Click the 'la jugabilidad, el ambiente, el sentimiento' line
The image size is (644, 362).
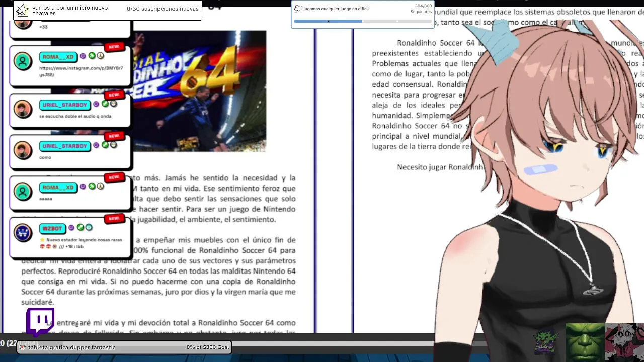[203, 219]
